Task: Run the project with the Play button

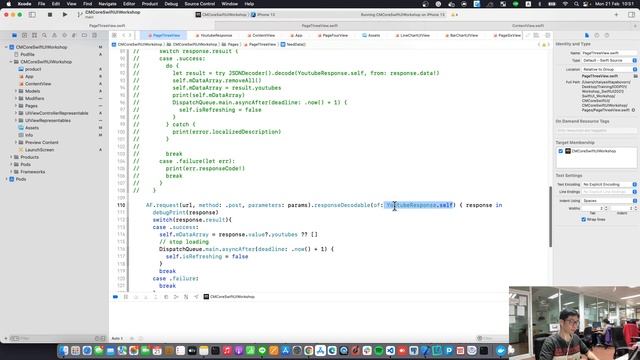Action: 65,15
